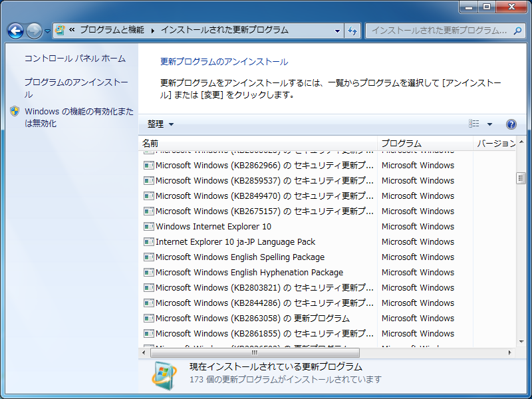Open the view options dropdown arrow
532x399 pixels.
tap(489, 124)
